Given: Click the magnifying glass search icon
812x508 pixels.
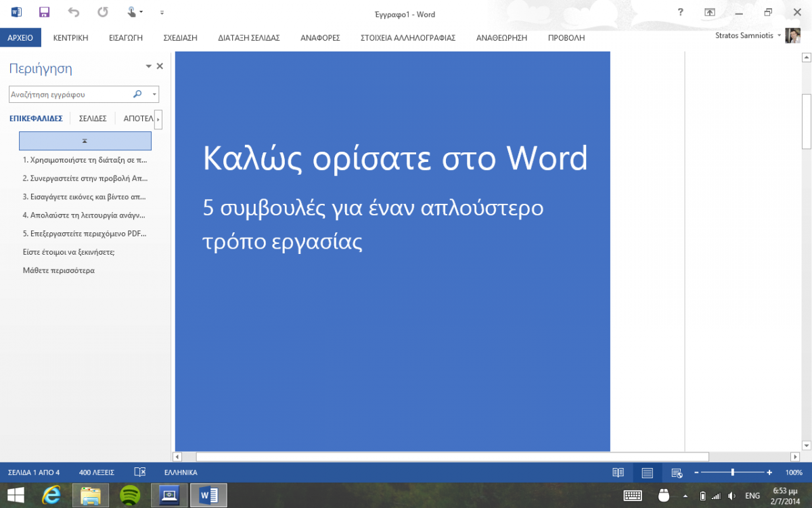Looking at the screenshot, I should (x=138, y=95).
